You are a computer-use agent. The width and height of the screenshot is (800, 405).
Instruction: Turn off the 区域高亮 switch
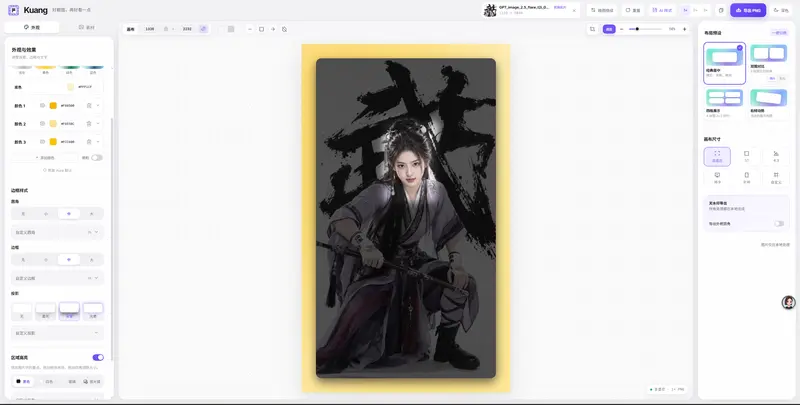click(98, 358)
